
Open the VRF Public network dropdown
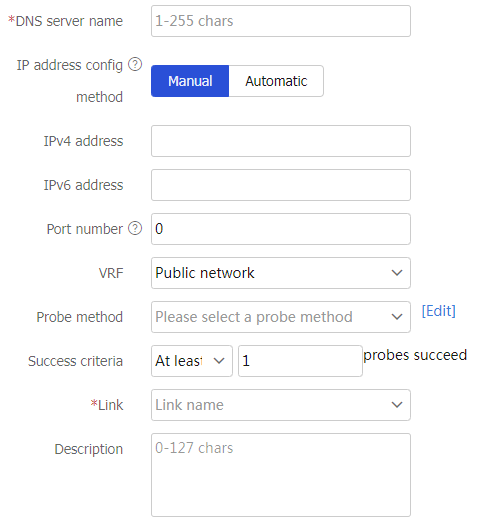pos(281,273)
